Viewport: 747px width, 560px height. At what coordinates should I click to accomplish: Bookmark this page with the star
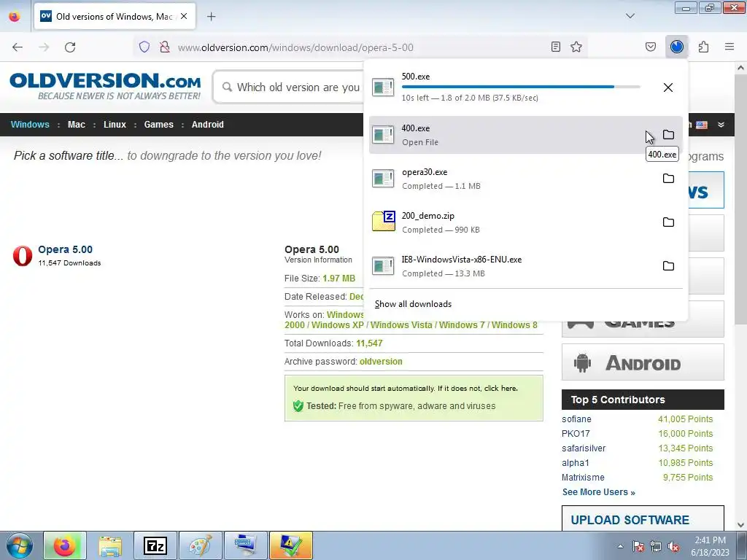point(576,47)
